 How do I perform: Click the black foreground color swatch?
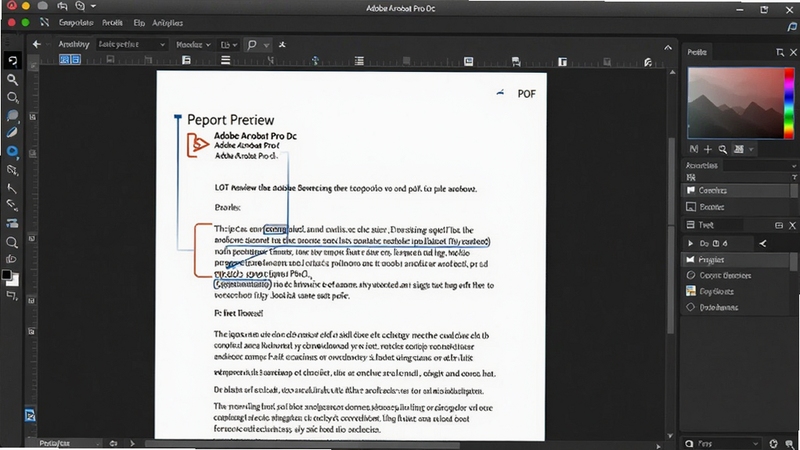[x=7, y=275]
